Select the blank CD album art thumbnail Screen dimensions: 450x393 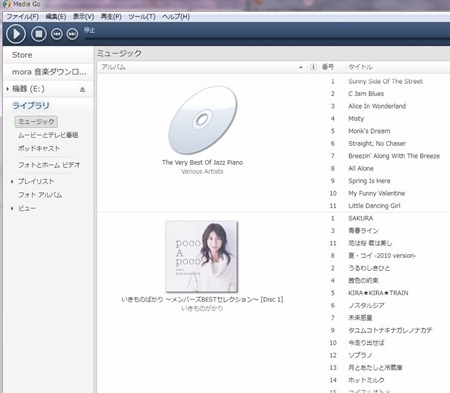tap(202, 120)
